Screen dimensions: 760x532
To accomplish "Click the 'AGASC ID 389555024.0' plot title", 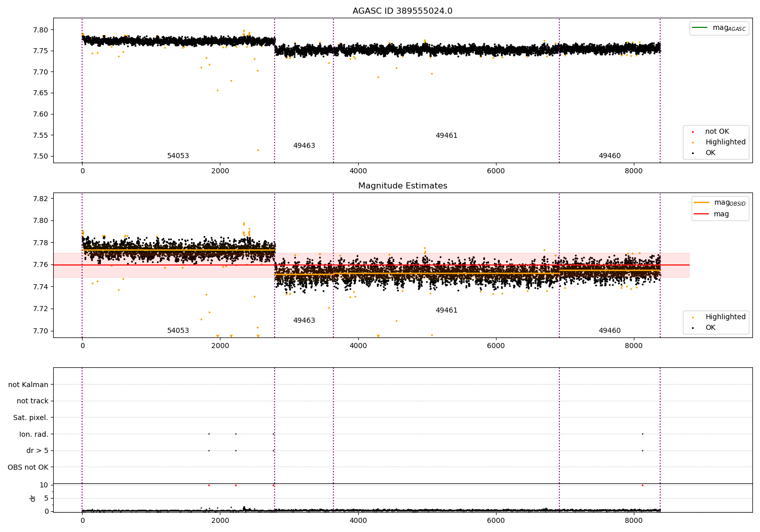I will [x=402, y=11].
